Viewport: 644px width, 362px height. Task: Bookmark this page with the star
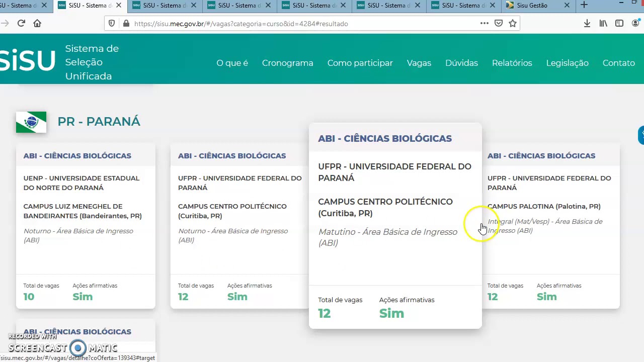[x=513, y=23]
